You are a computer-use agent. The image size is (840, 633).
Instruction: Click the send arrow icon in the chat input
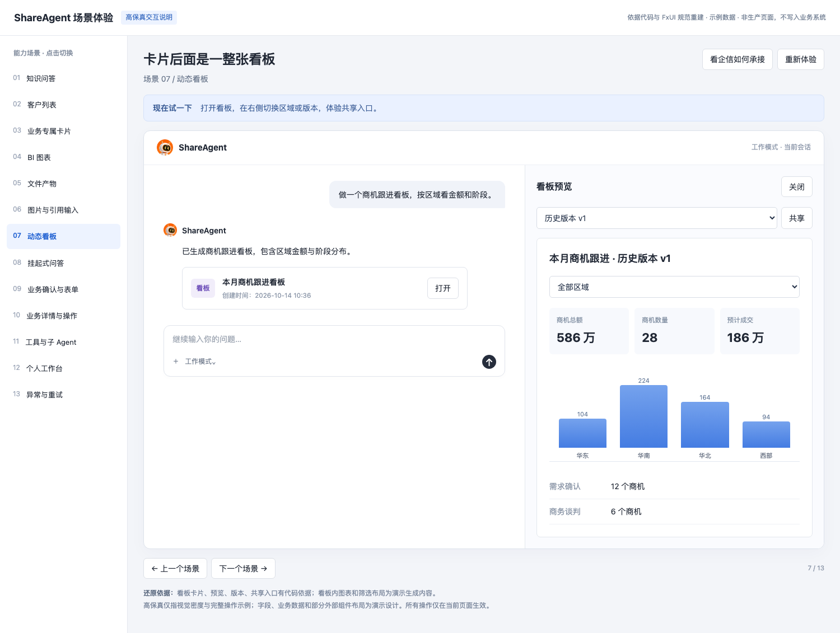coord(489,362)
